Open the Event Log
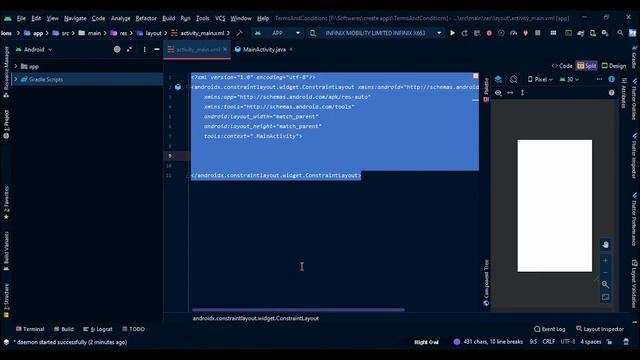 tap(549, 329)
